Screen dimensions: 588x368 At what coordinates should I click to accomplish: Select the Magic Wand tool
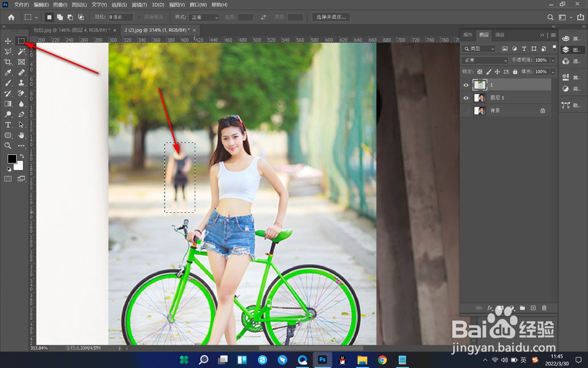[x=21, y=52]
